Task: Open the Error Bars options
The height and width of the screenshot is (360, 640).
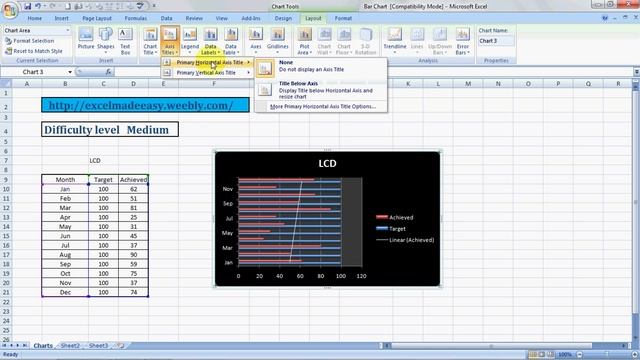Action: pyautogui.click(x=462, y=41)
